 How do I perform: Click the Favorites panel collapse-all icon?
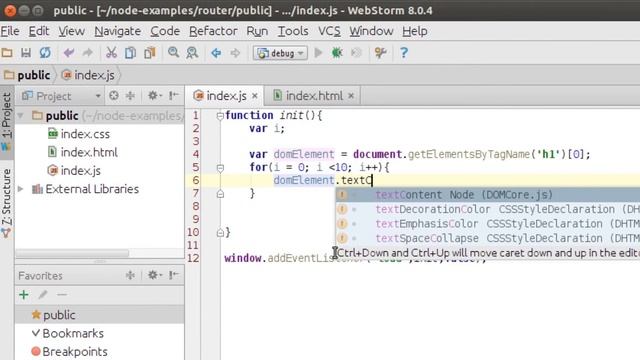(131, 275)
